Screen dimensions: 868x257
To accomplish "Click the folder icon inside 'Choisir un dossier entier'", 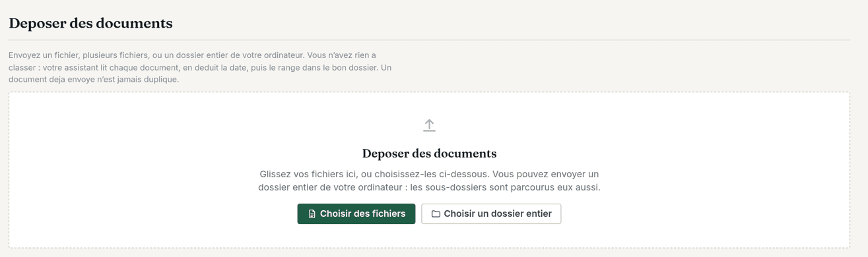I will coord(436,214).
